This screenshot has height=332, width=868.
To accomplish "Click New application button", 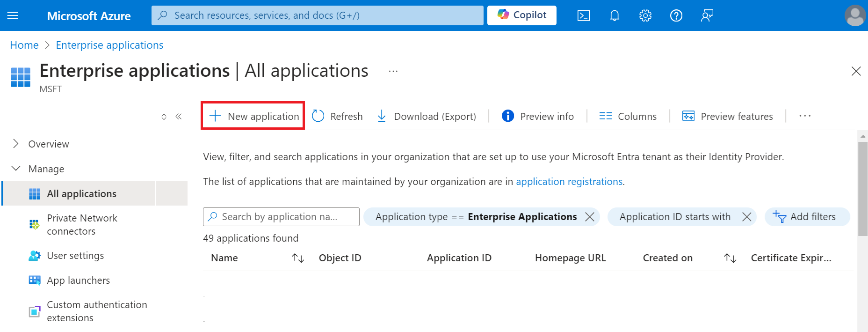I will coord(253,116).
